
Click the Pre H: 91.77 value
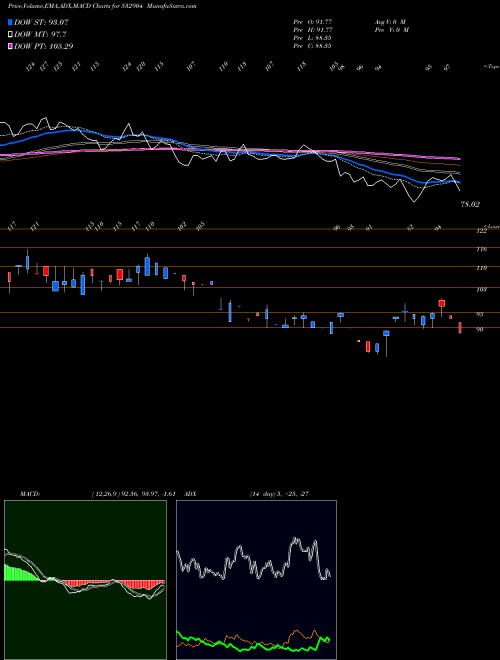[x=313, y=30]
